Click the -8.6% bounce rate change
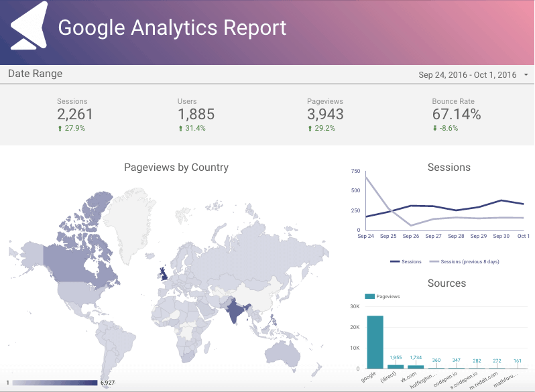Screen dimensions: 535x392 click(449, 128)
